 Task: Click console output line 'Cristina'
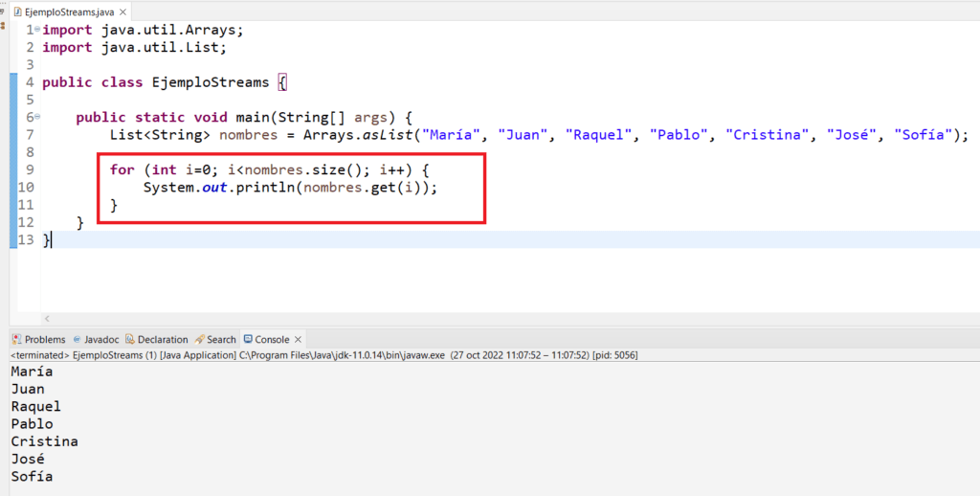44,441
